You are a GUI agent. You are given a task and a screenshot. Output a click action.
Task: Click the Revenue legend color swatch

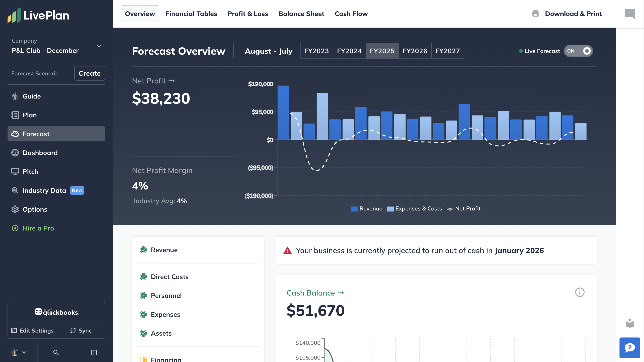pos(354,209)
